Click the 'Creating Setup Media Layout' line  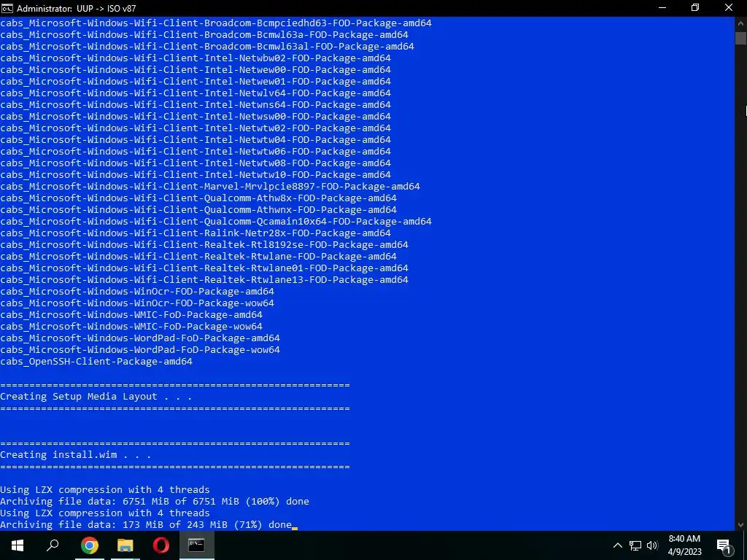coord(96,396)
